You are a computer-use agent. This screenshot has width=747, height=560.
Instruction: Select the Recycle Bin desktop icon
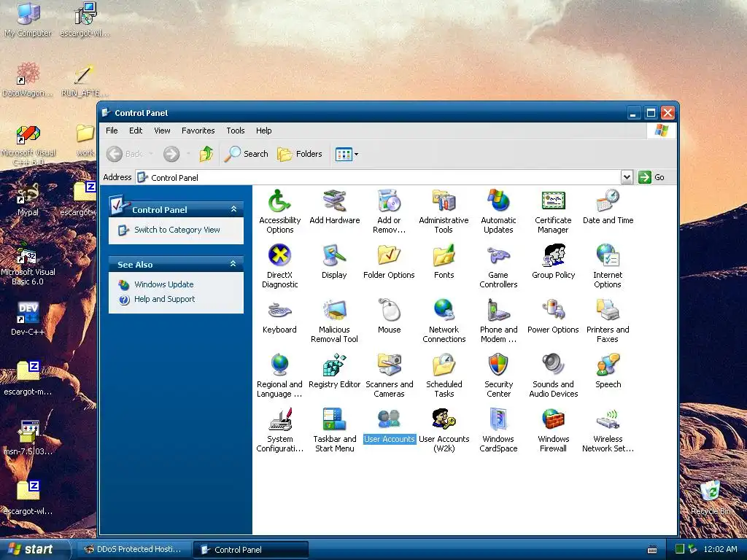click(x=711, y=498)
